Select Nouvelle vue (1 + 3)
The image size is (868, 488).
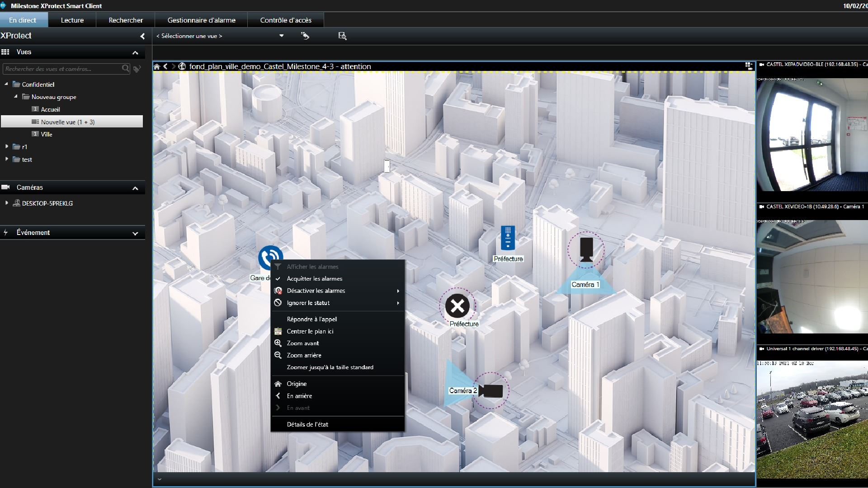[72, 122]
